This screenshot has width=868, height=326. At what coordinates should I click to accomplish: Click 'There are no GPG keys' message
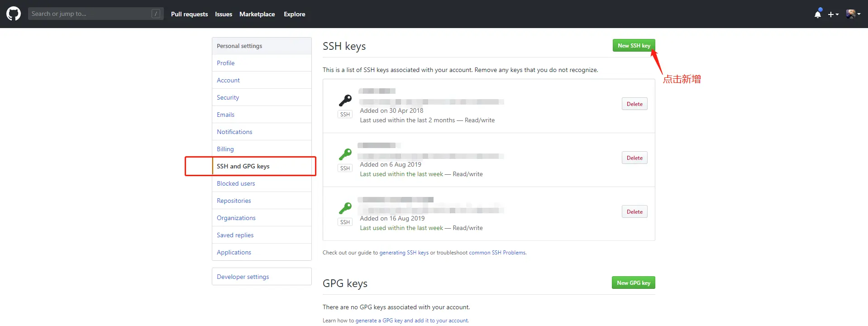(396, 307)
